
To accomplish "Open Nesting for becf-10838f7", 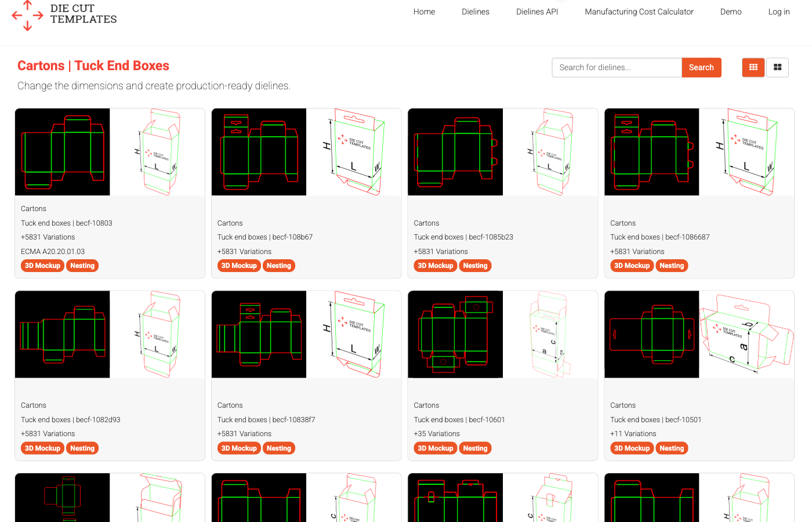I will point(279,448).
